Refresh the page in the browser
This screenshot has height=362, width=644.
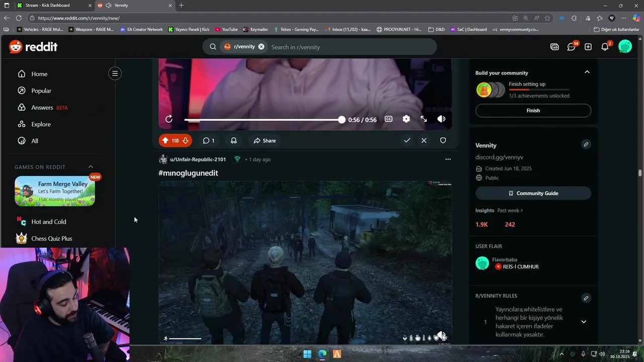pyautogui.click(x=19, y=18)
